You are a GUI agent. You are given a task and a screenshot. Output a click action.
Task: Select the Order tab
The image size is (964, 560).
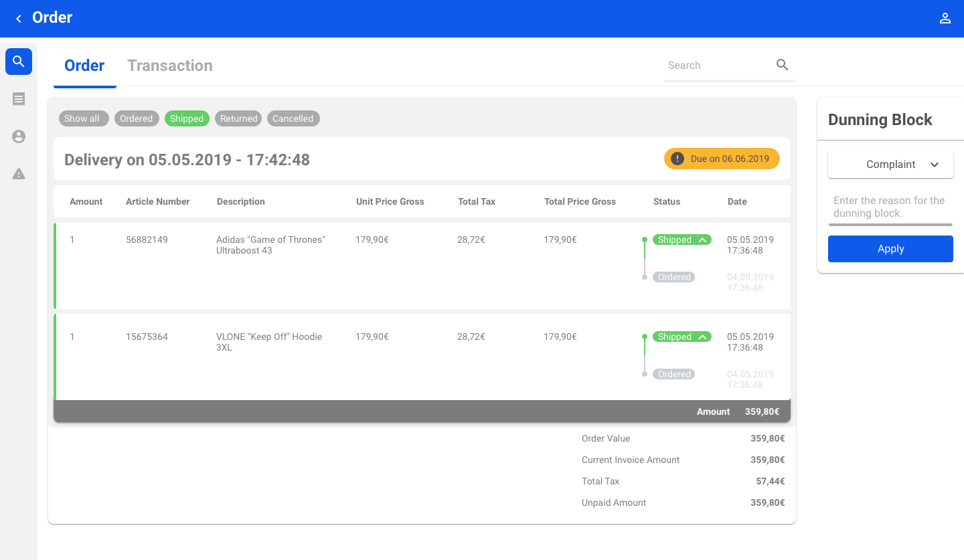pyautogui.click(x=84, y=66)
